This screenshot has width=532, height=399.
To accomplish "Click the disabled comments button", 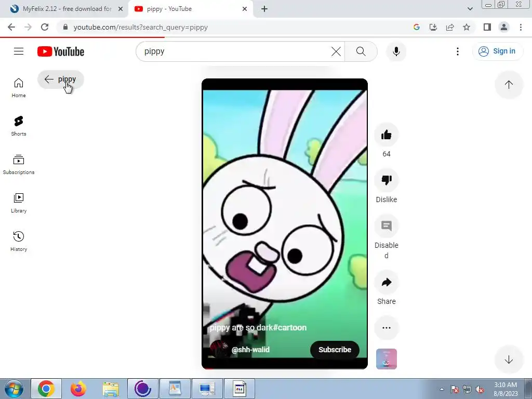I will tap(386, 226).
